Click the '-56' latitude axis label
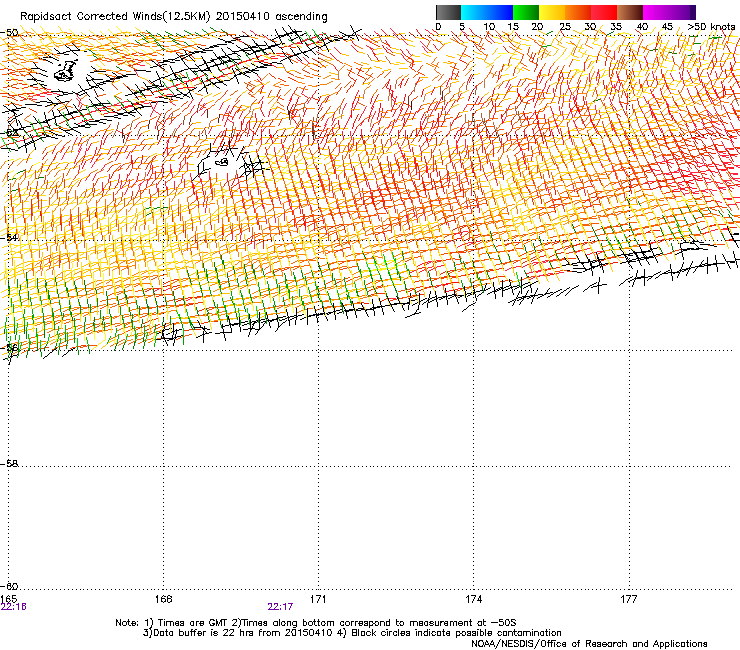This screenshot has height=650, width=740. [x=9, y=348]
